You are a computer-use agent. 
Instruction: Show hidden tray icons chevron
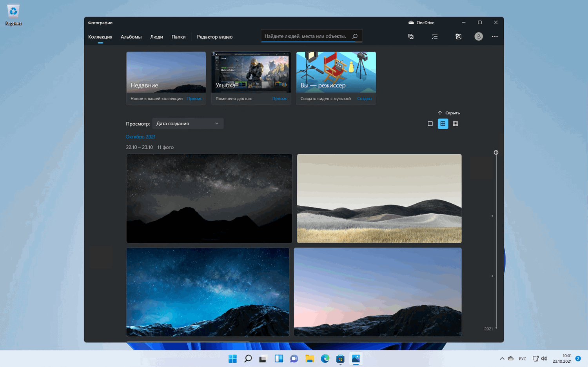click(502, 359)
